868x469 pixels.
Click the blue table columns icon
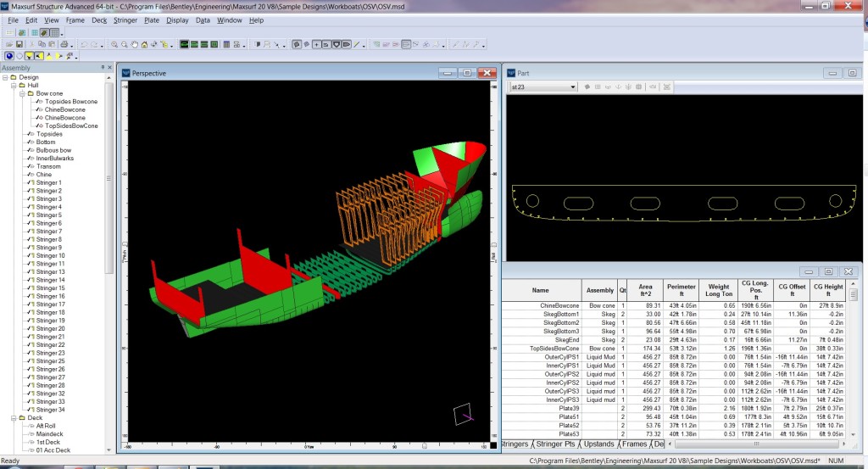(226, 44)
